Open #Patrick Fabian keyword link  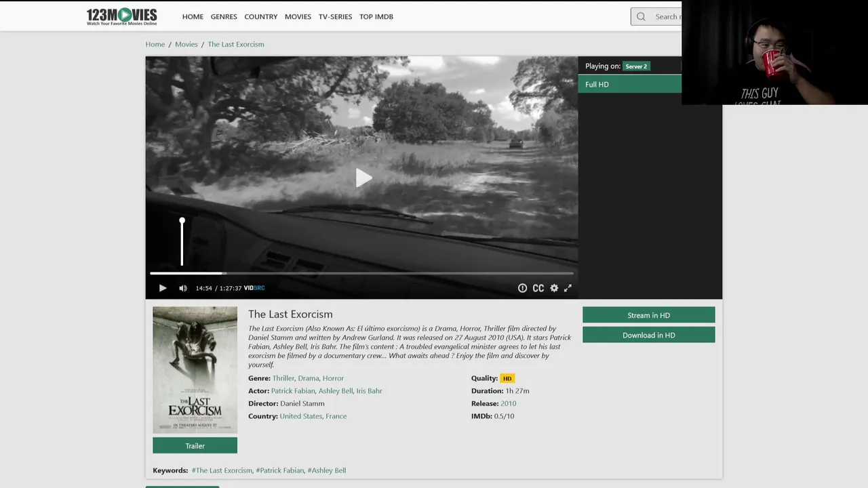click(280, 470)
